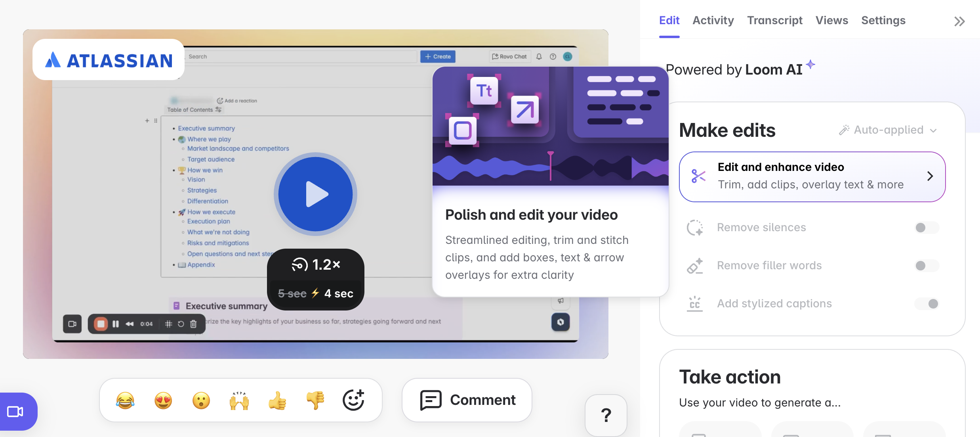This screenshot has width=980, height=437.
Task: Click the help circle icon in the video
Action: pyautogui.click(x=553, y=57)
